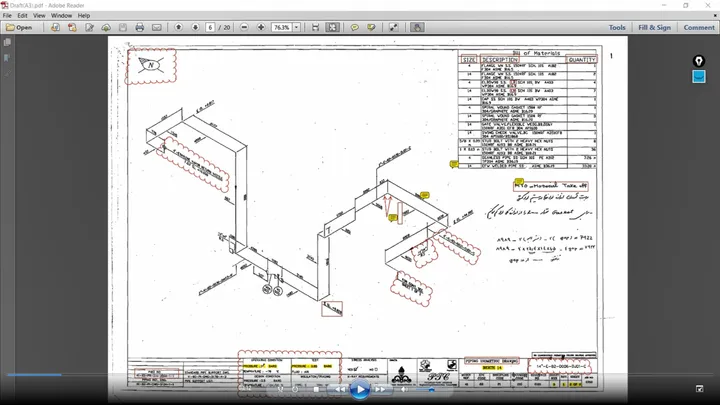The width and height of the screenshot is (720, 405).
Task: Send file via email envelope icon
Action: point(157,28)
